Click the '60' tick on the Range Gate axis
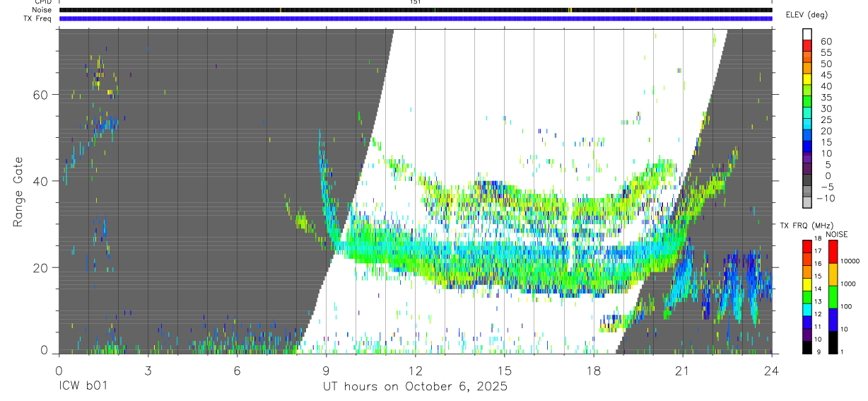The image size is (868, 401). [x=41, y=95]
